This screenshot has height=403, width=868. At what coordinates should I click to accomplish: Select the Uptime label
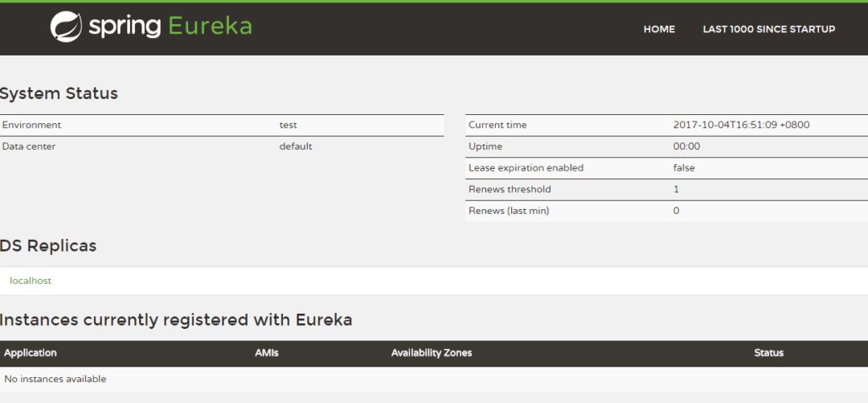(x=485, y=146)
